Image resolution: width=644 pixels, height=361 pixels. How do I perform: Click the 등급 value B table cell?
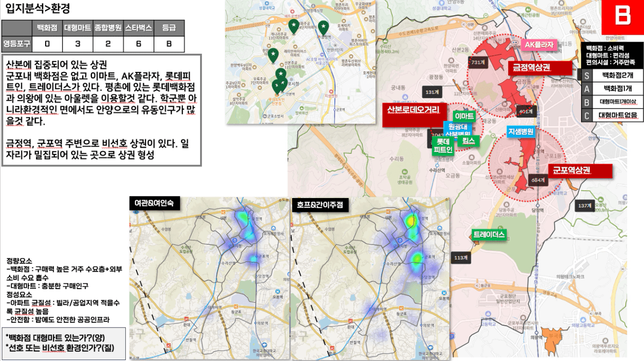tap(169, 44)
